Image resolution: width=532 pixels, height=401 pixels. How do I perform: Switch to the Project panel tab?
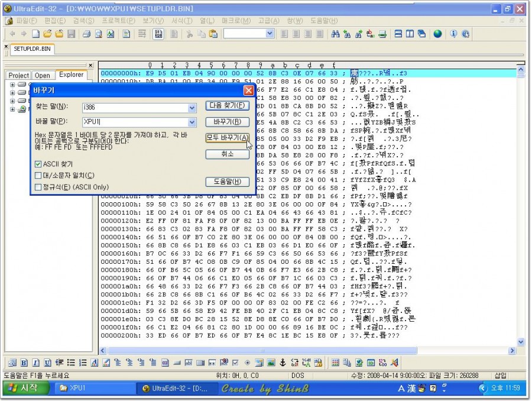tap(18, 75)
